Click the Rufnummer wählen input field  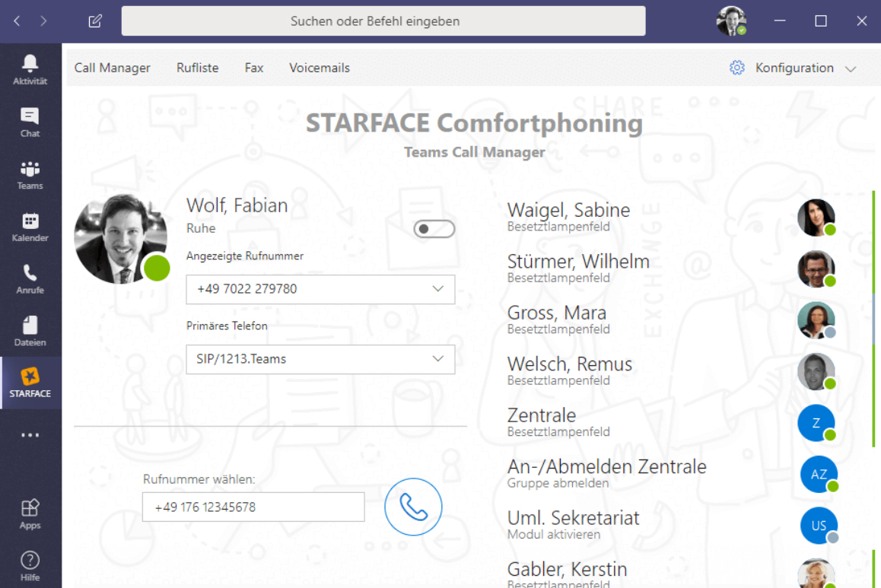[253, 507]
